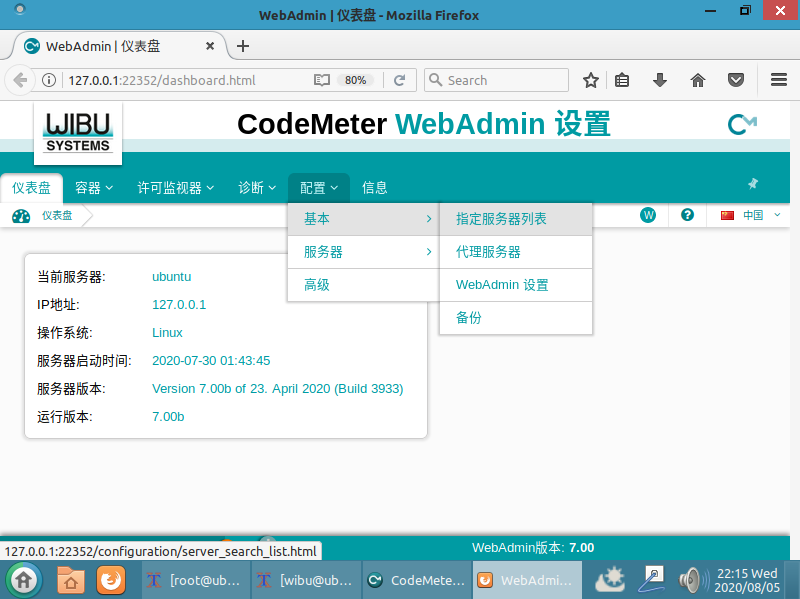Click the WebAdmi... taskbar window button
Image resolution: width=800 pixels, height=599 pixels.
pos(527,580)
